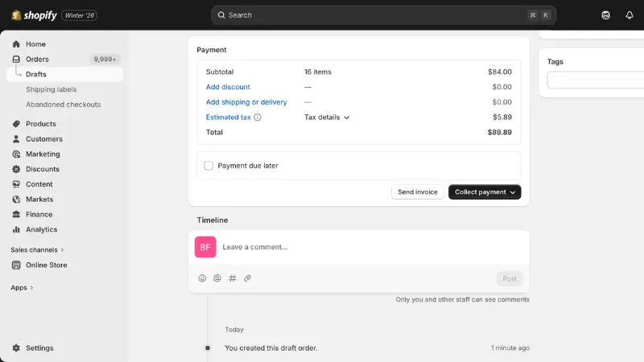Click the Discounts badge icon
The height and width of the screenshot is (362, 644).
point(16,169)
